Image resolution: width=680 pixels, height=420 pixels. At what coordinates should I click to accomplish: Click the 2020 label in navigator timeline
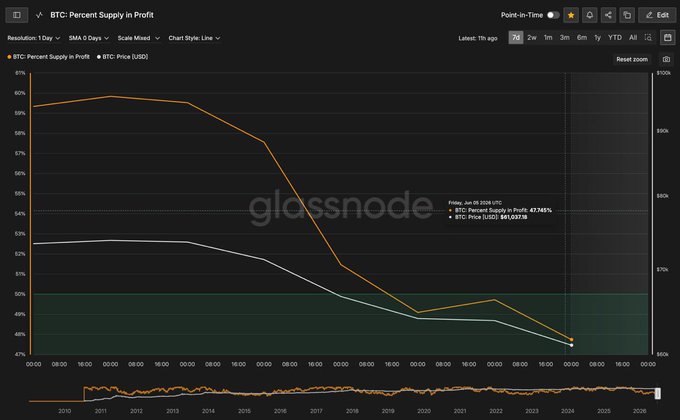[x=424, y=411]
